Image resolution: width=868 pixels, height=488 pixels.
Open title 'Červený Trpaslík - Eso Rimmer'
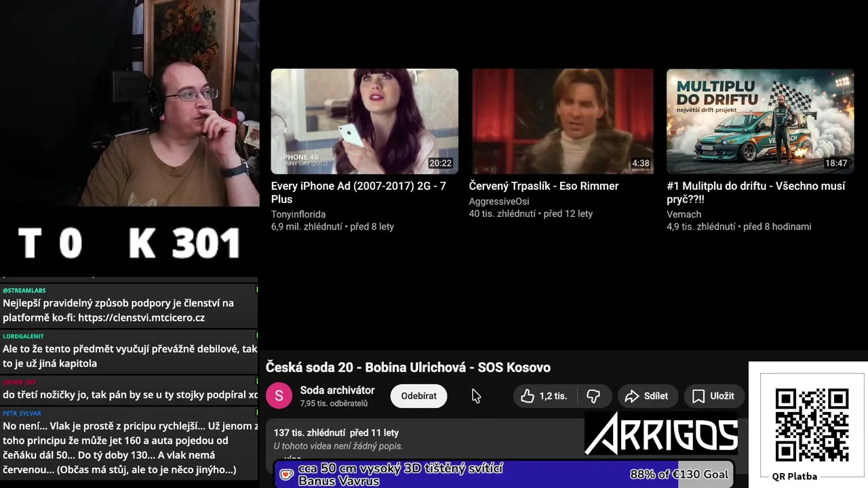click(x=544, y=186)
